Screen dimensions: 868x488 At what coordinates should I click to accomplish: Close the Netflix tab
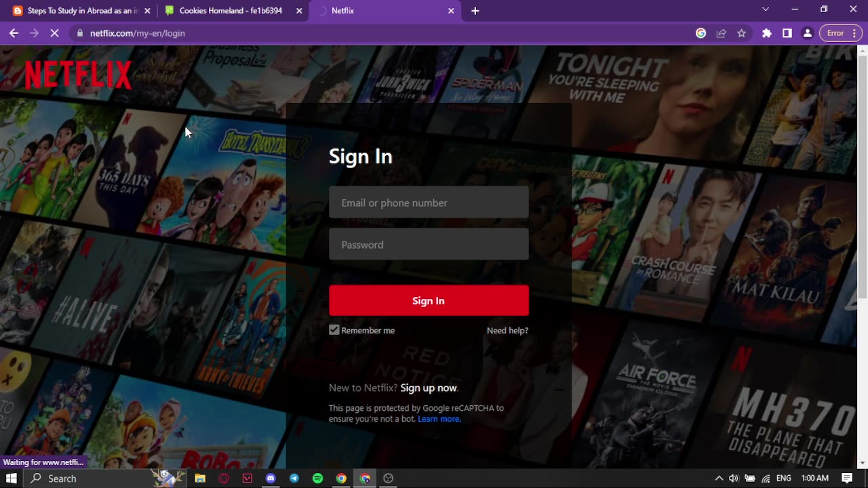451,11
